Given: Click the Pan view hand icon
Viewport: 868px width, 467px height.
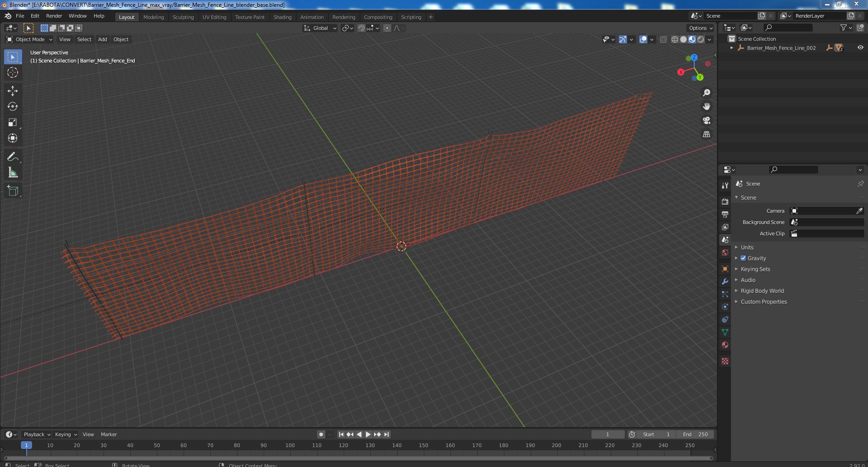Looking at the screenshot, I should [707, 106].
